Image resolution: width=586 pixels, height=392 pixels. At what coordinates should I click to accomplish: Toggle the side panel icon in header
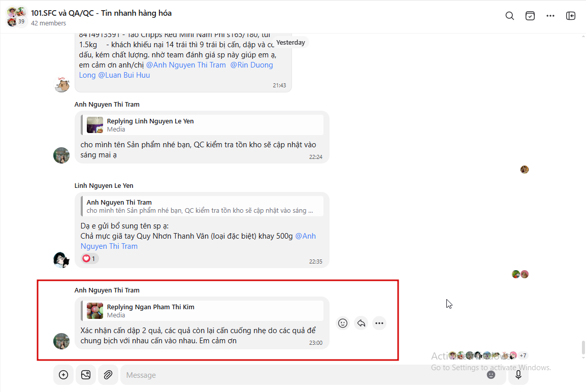[x=571, y=16]
